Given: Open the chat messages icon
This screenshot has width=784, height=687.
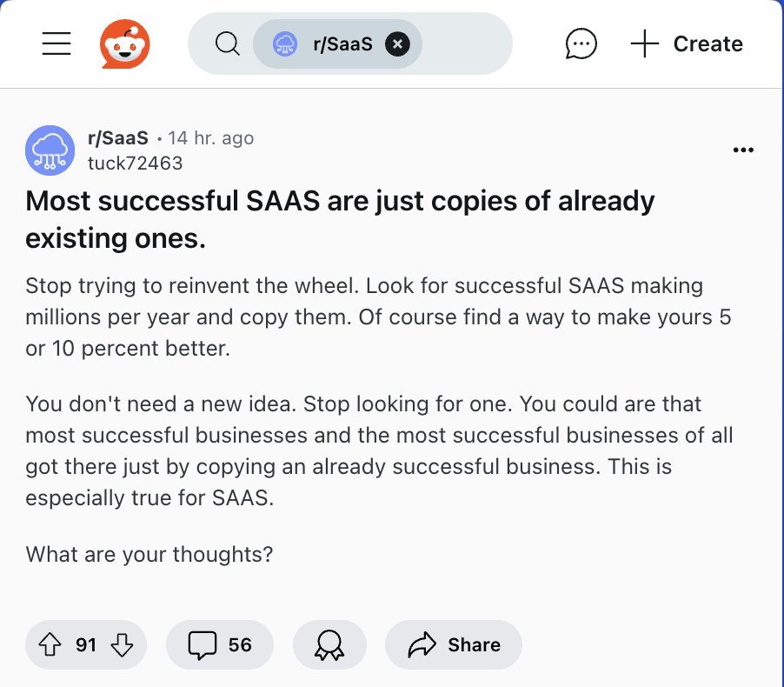Looking at the screenshot, I should click(x=581, y=44).
